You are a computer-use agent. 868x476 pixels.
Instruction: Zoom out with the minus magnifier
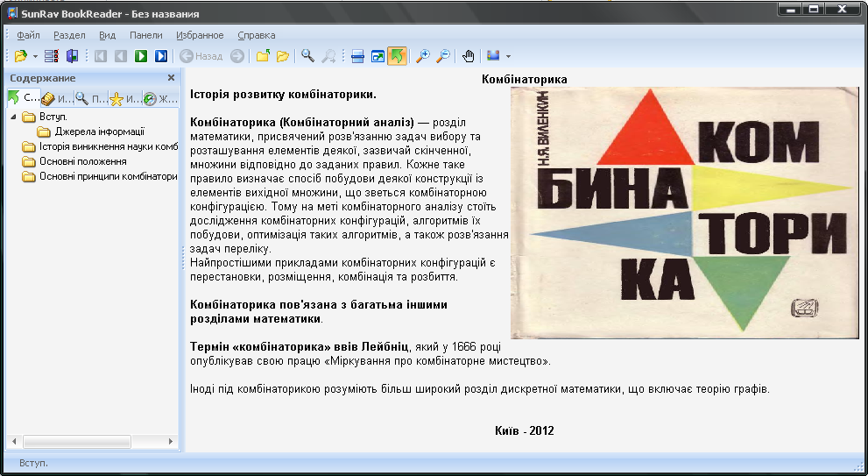[x=443, y=56]
